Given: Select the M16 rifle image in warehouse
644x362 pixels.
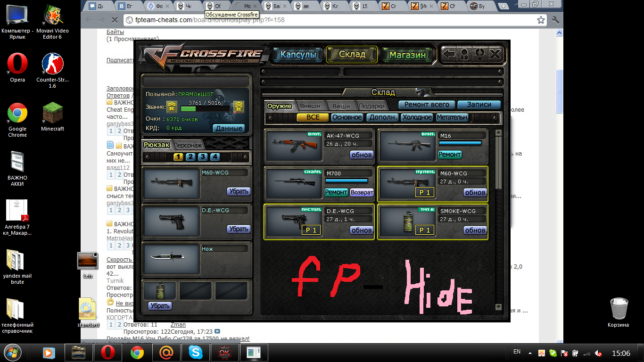Looking at the screenshot, I should (407, 146).
